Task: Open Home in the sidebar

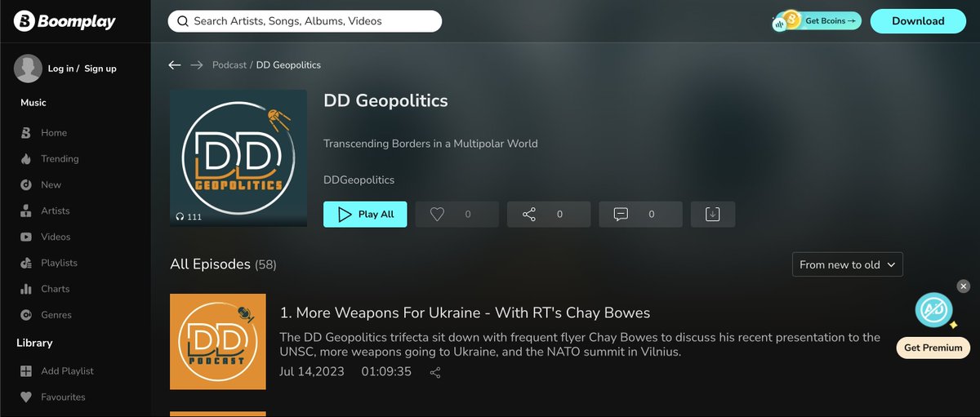Action: [x=54, y=133]
